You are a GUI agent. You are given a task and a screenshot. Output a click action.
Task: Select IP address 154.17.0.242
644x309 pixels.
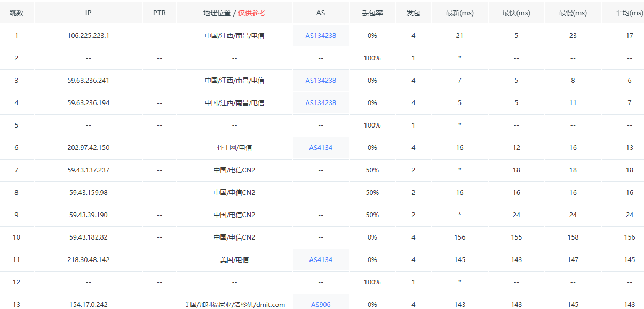(89, 305)
